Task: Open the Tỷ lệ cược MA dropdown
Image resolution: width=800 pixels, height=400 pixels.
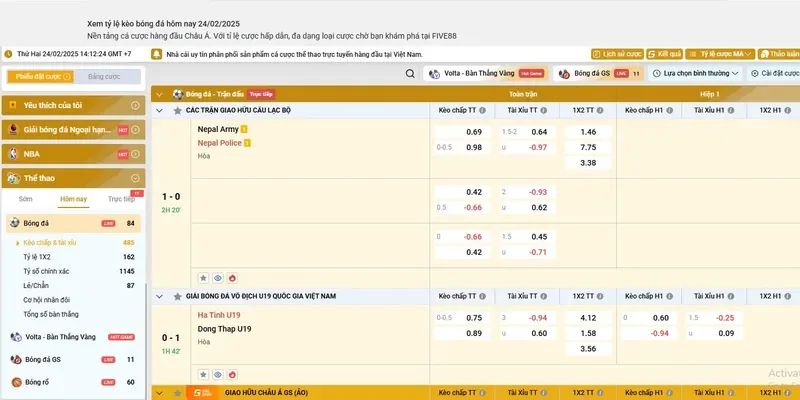Action: (721, 53)
